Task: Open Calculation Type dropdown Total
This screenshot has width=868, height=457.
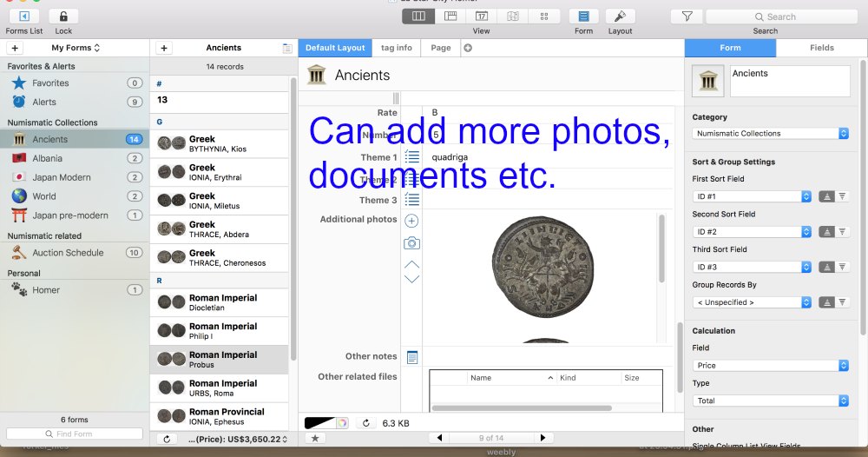Action: [x=771, y=401]
